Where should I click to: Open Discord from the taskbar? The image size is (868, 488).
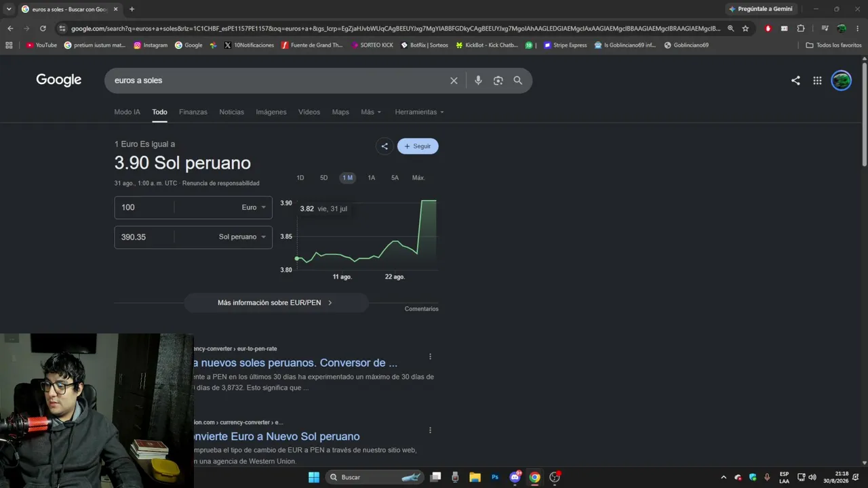515,477
